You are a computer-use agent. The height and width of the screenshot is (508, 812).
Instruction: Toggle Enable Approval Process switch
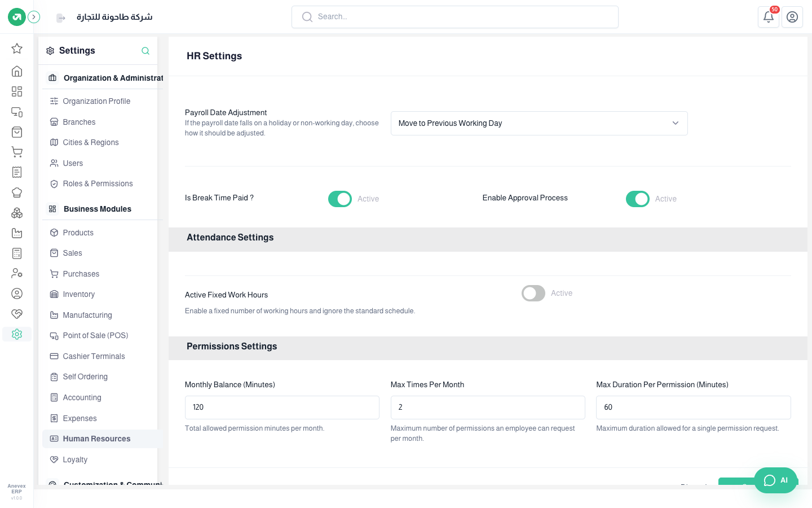coord(638,199)
